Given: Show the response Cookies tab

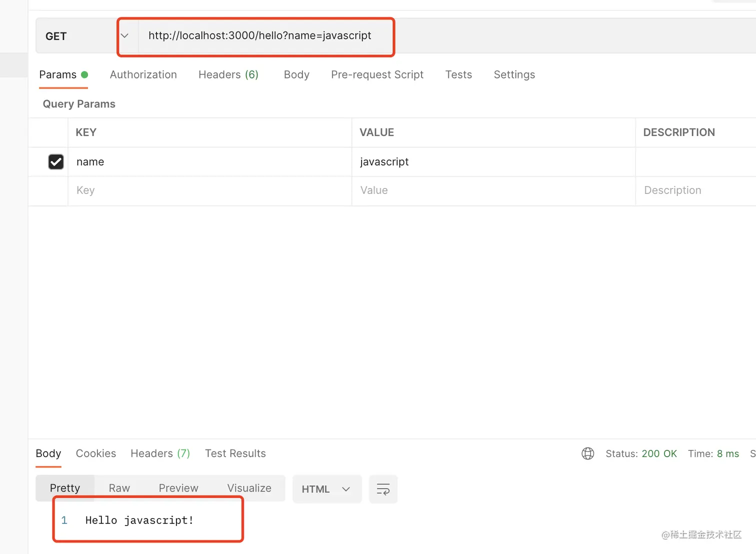Looking at the screenshot, I should coord(96,453).
